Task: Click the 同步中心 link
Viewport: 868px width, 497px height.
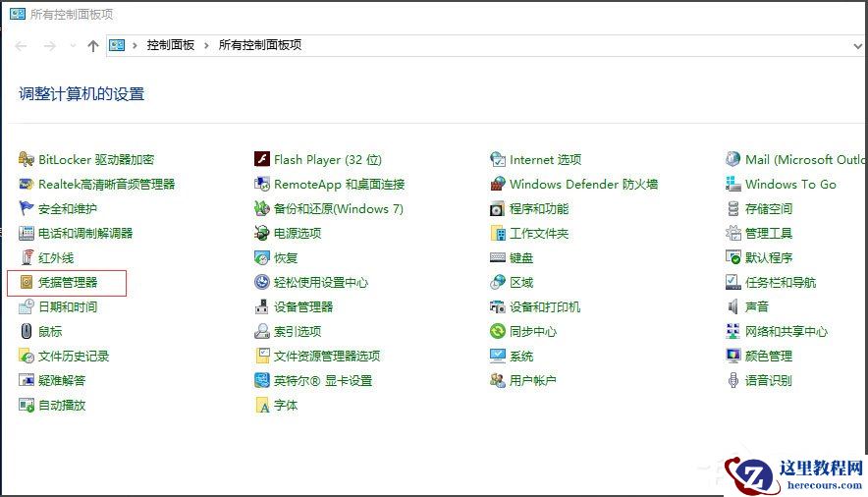Action: [x=533, y=332]
